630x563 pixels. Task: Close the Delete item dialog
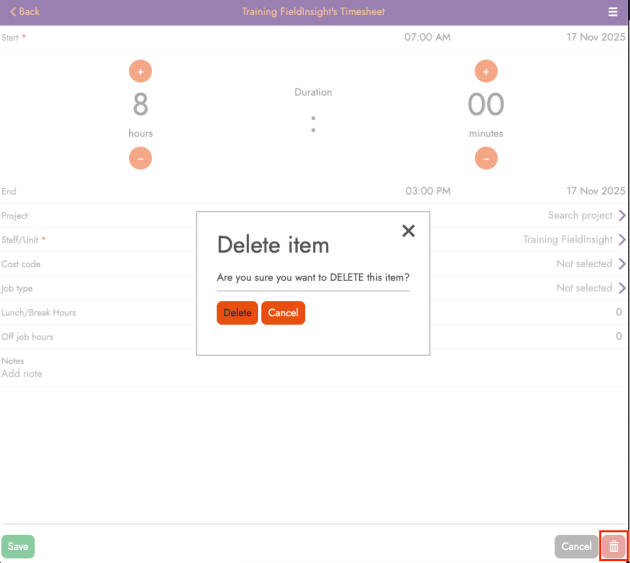point(408,231)
